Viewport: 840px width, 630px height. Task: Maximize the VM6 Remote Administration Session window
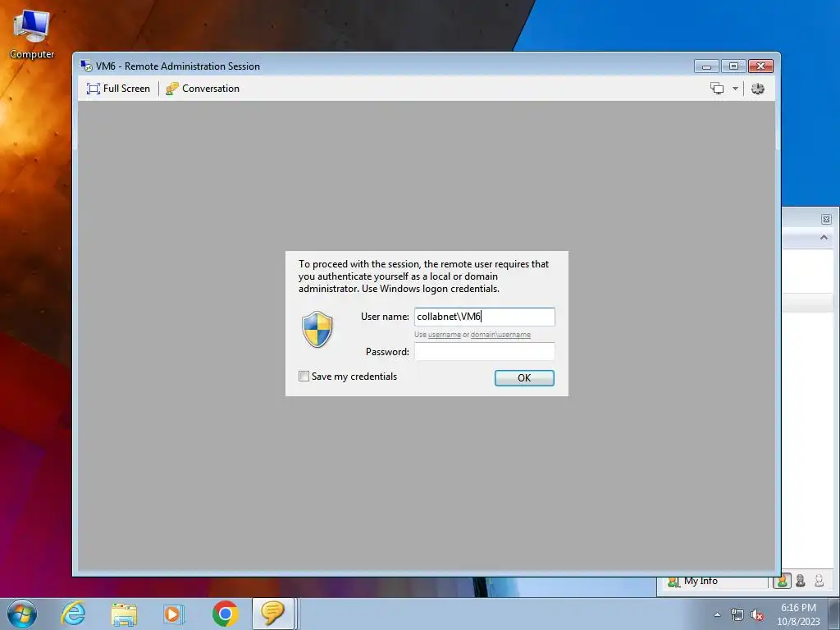[733, 66]
